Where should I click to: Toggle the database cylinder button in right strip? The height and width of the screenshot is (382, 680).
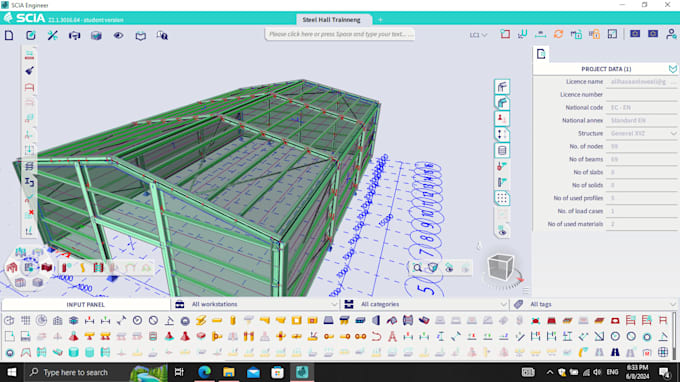tap(502, 150)
